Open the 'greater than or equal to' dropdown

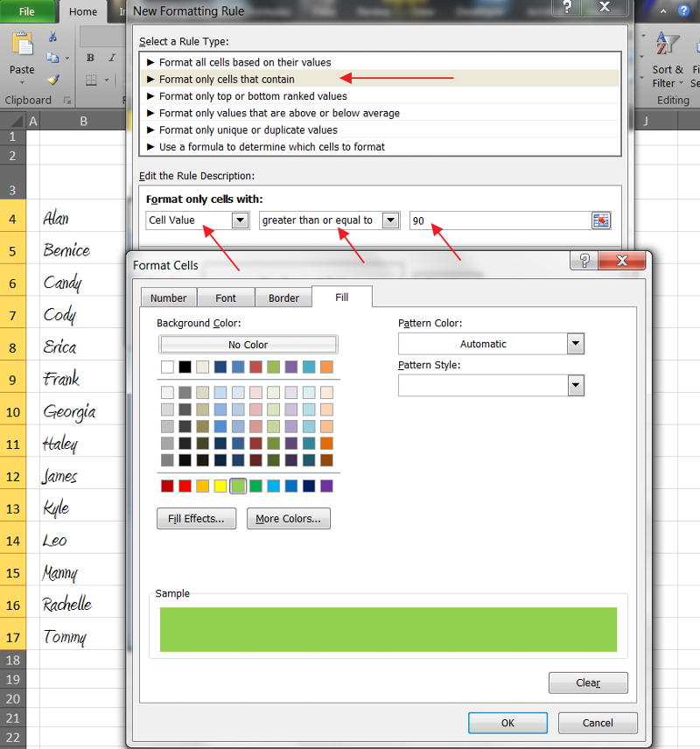(391, 220)
